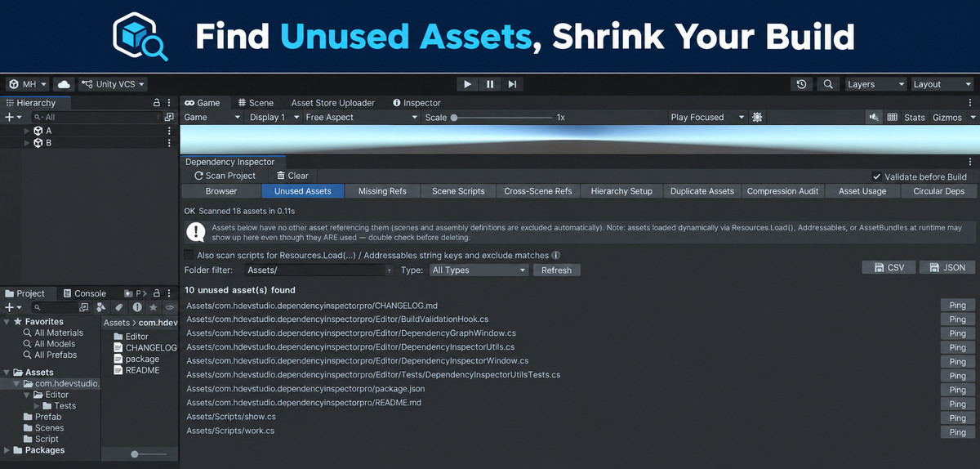The image size is (980, 469).
Task: Toggle hidden packages eye icon
Action: [170, 307]
